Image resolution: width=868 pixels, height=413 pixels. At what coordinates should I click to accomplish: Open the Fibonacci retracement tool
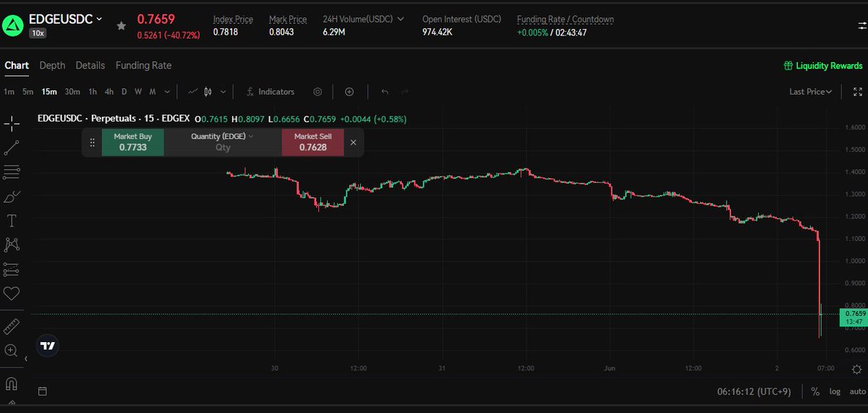click(x=12, y=172)
